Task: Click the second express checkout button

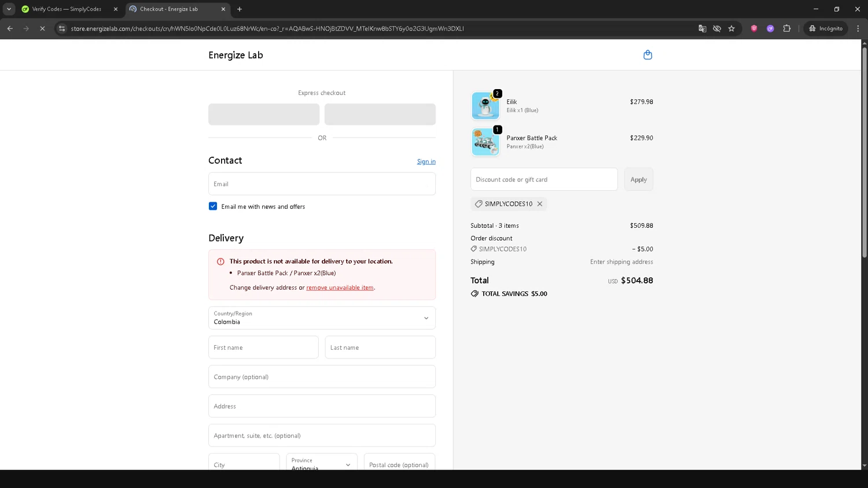Action: tap(380, 114)
